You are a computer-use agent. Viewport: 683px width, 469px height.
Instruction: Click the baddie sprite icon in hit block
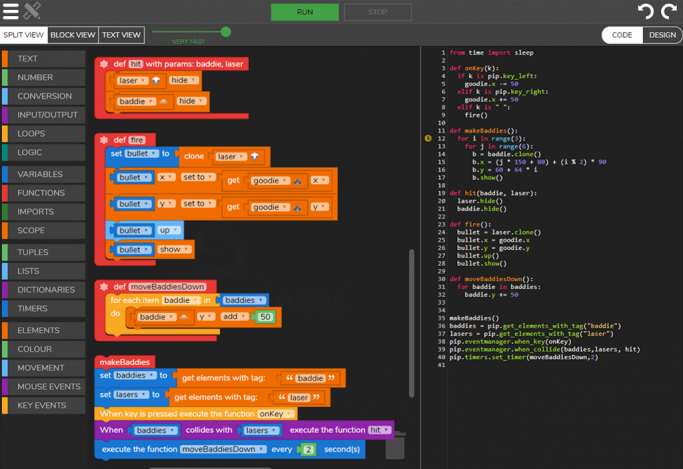point(163,101)
